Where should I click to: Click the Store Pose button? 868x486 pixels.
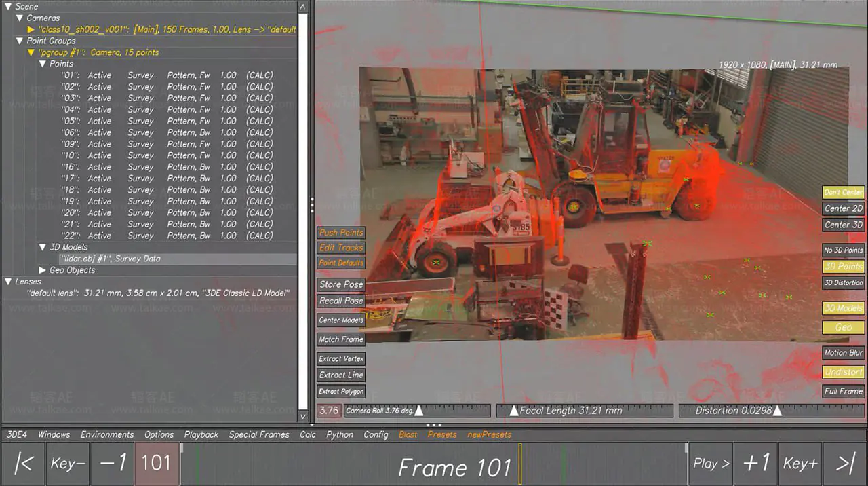coord(341,284)
